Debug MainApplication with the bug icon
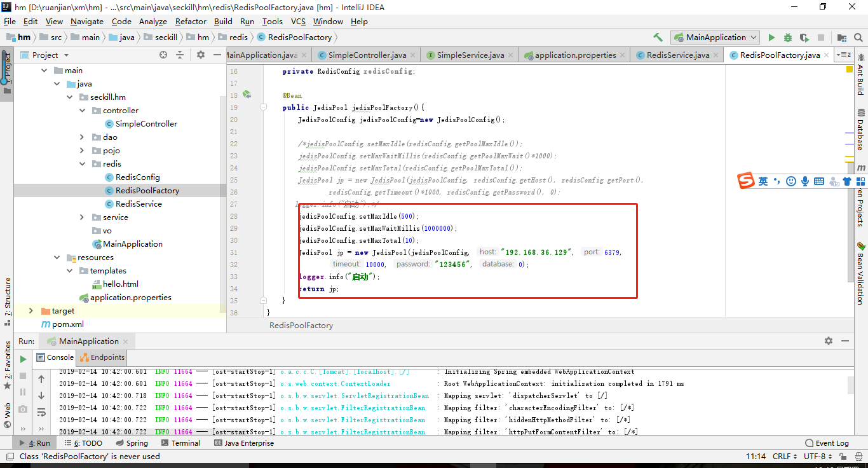The height and width of the screenshot is (468, 868). coord(788,38)
